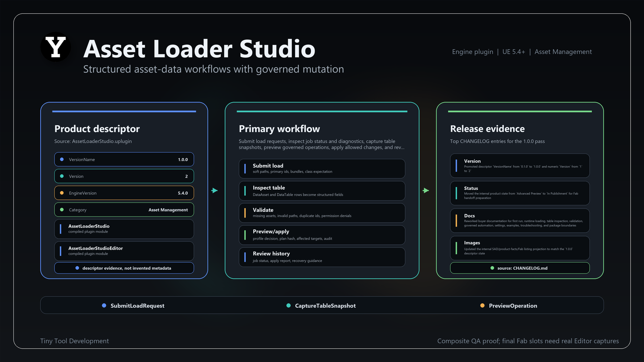Viewport: 644px width, 362px height.
Task: Select the Product descriptor heading
Action: (x=97, y=129)
